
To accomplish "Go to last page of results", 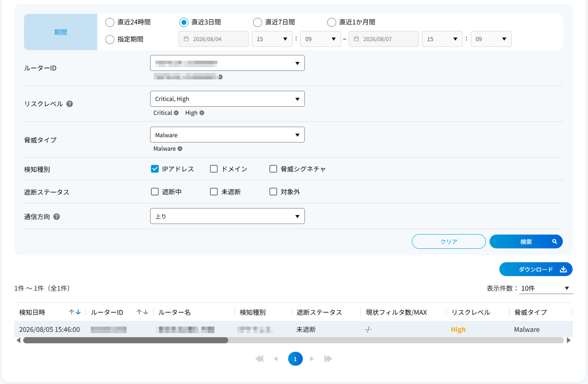I will coord(328,359).
